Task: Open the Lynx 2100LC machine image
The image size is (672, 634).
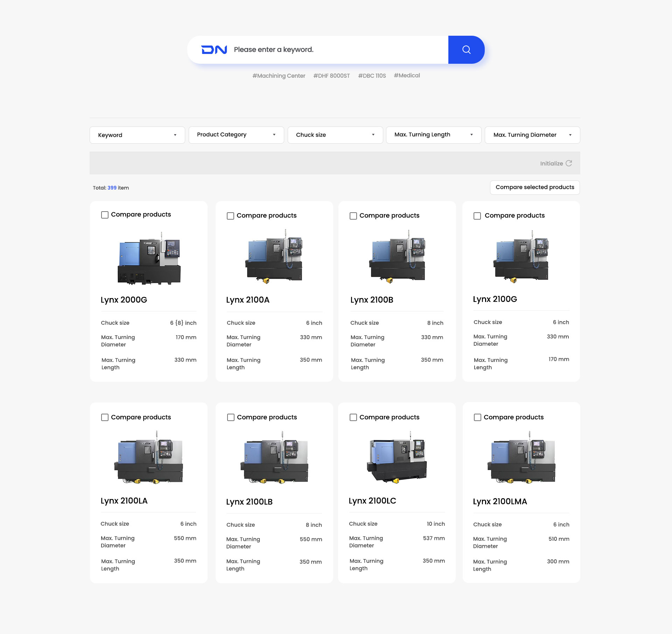Action: coord(397,457)
